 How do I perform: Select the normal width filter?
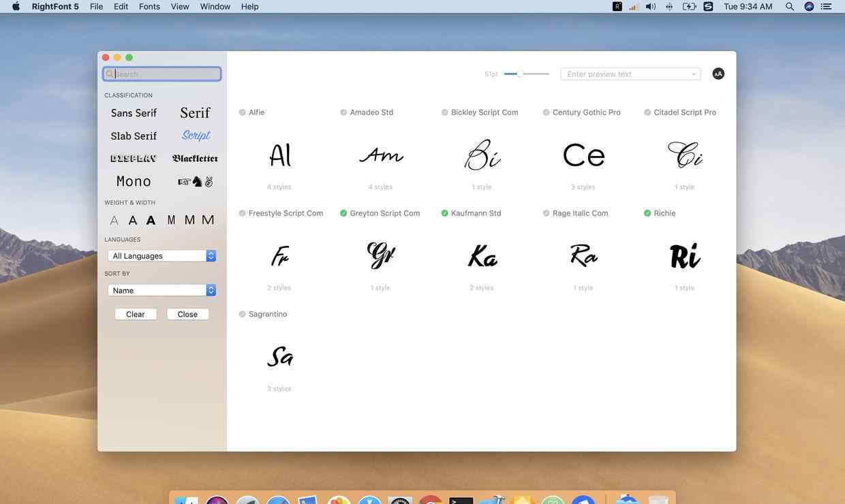189,220
